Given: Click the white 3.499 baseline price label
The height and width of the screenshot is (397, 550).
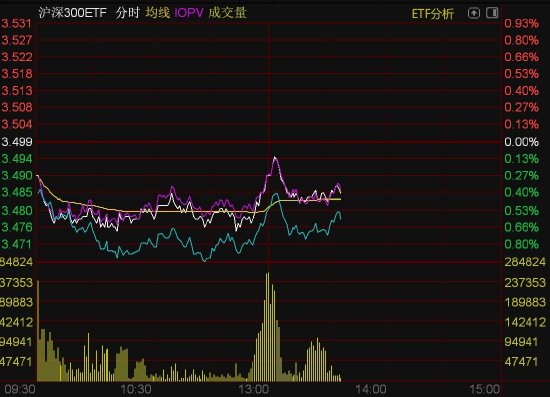Looking at the screenshot, I should coord(16,142).
